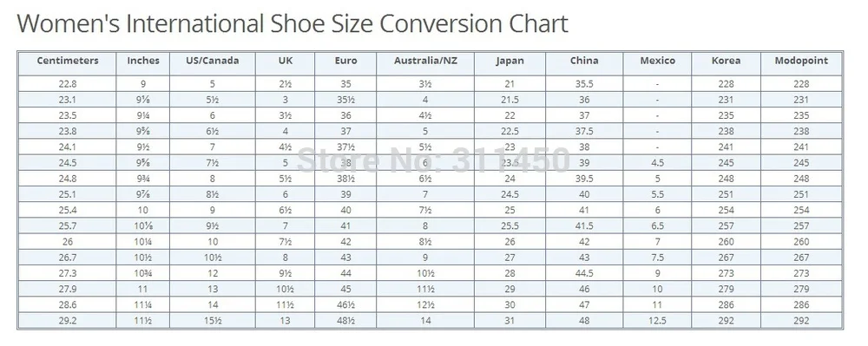Click the Centimeters column header
Viewport: 868px width, 346px height.
click(x=68, y=61)
